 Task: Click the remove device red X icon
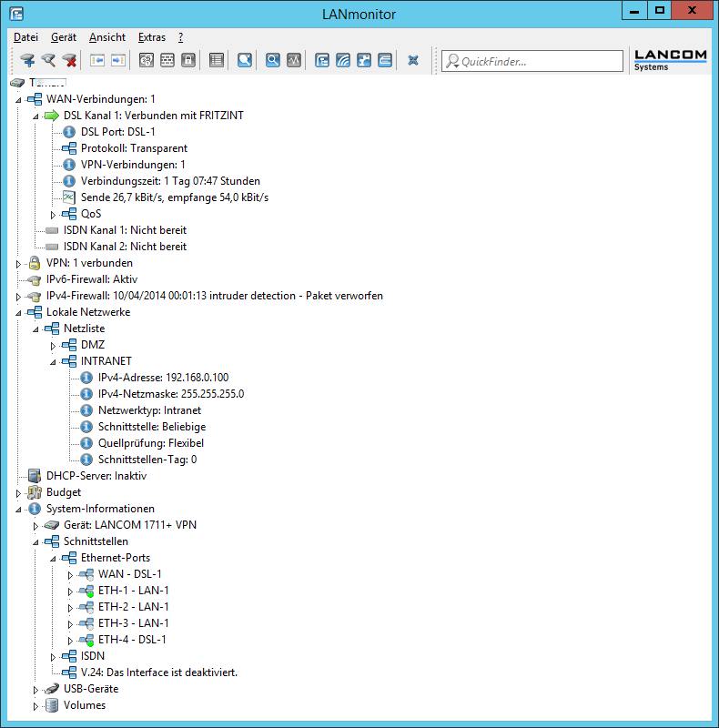click(x=69, y=61)
